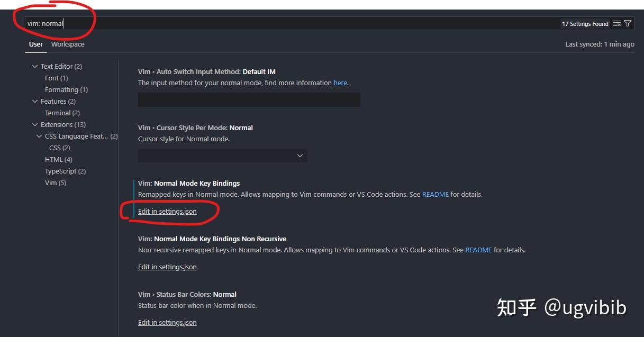Screen dimensions: 644x337
Task: Collapse the Features section chevron
Action: [35, 102]
